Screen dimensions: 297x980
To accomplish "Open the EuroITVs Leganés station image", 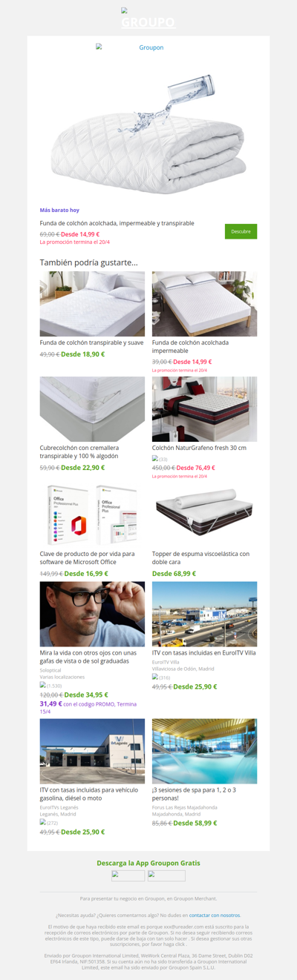I will (x=92, y=751).
